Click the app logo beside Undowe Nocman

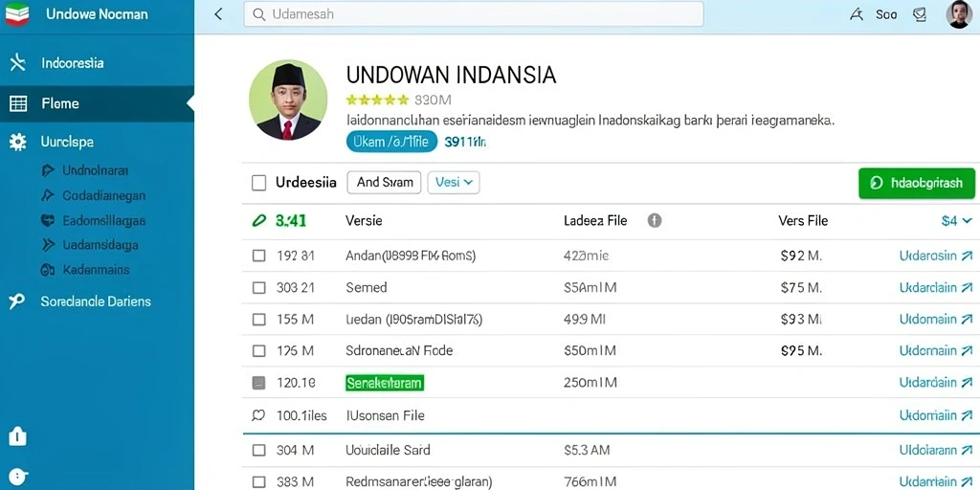(17, 14)
